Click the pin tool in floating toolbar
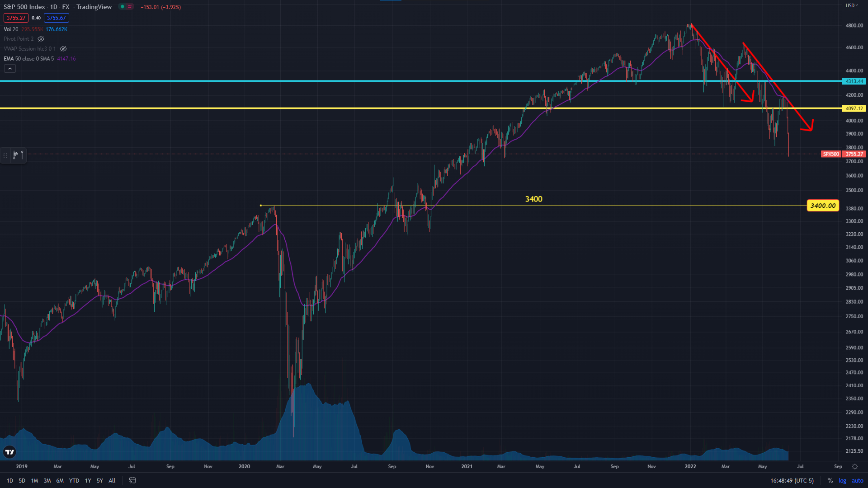The height and width of the screenshot is (488, 868). click(22, 155)
